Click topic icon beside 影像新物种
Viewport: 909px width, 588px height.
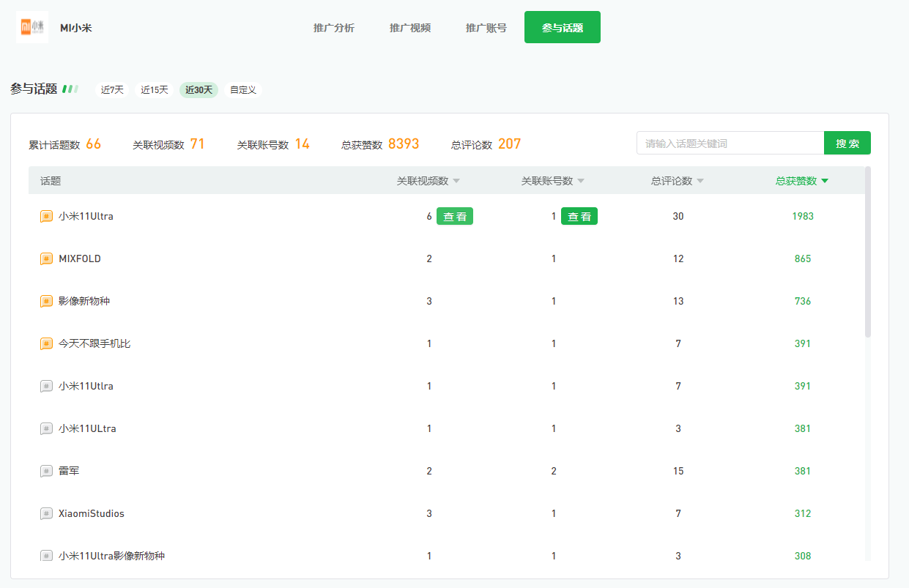pyautogui.click(x=46, y=301)
